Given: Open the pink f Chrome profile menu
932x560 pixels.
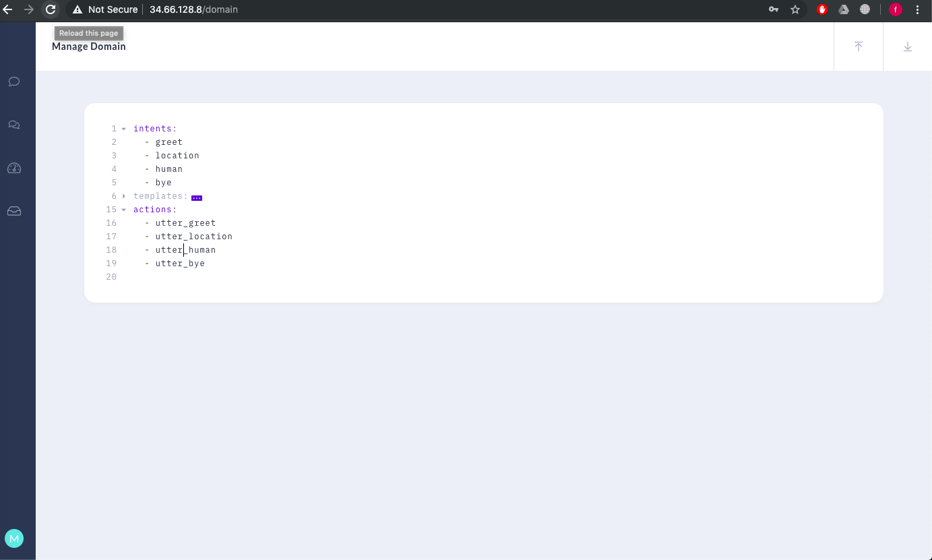Looking at the screenshot, I should point(895,9).
